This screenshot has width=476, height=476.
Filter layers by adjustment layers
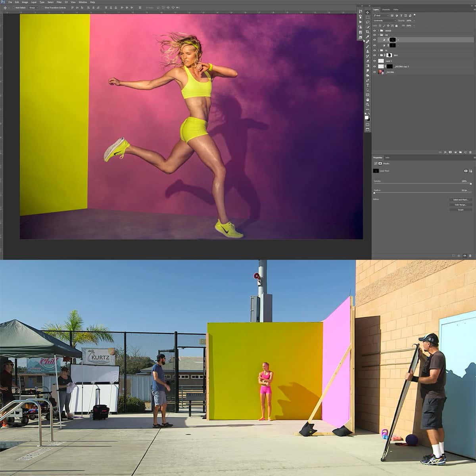coord(397,15)
